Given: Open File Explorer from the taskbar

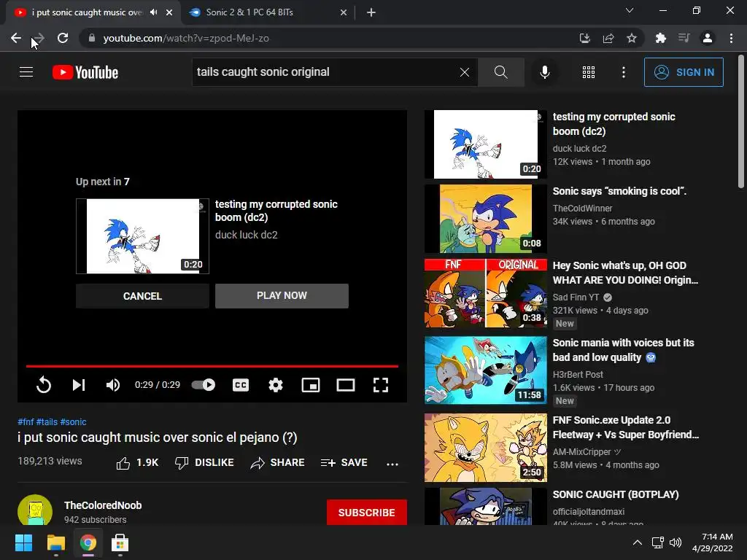Looking at the screenshot, I should 55,542.
